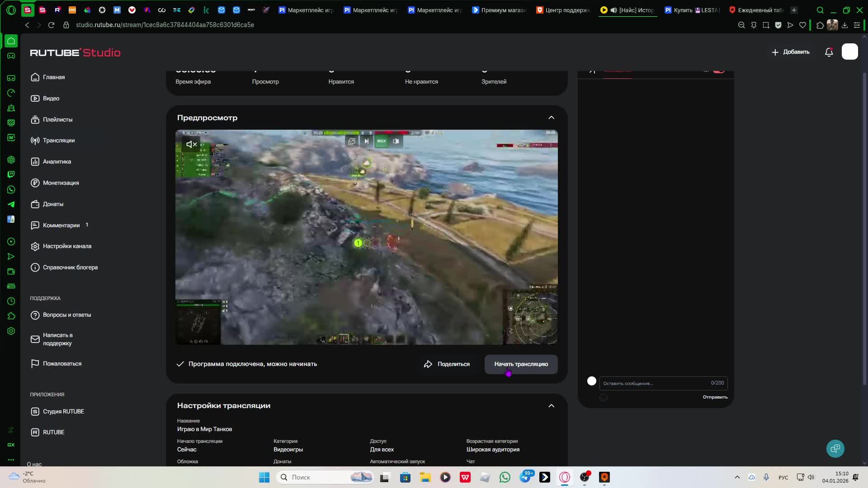Click the chat message input field
868x488 pixels.
663,383
